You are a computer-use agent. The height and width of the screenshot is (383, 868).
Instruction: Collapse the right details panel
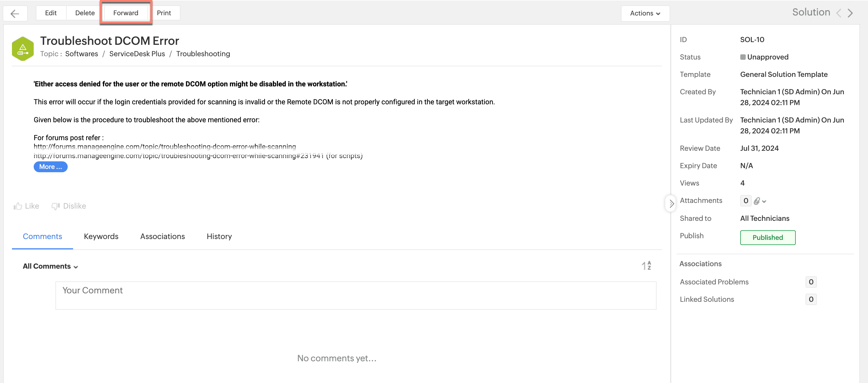click(671, 203)
